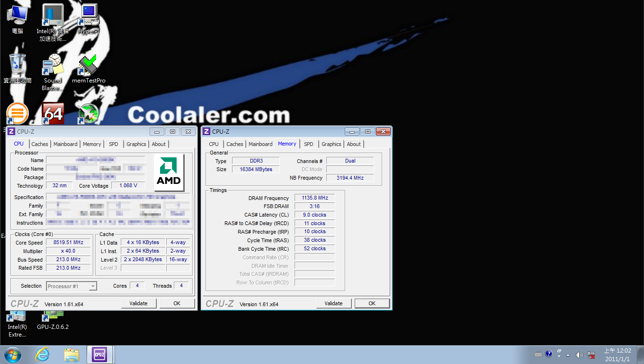Select the orange circular three-bar desktop icon
The image size is (644, 364).
(x=18, y=114)
